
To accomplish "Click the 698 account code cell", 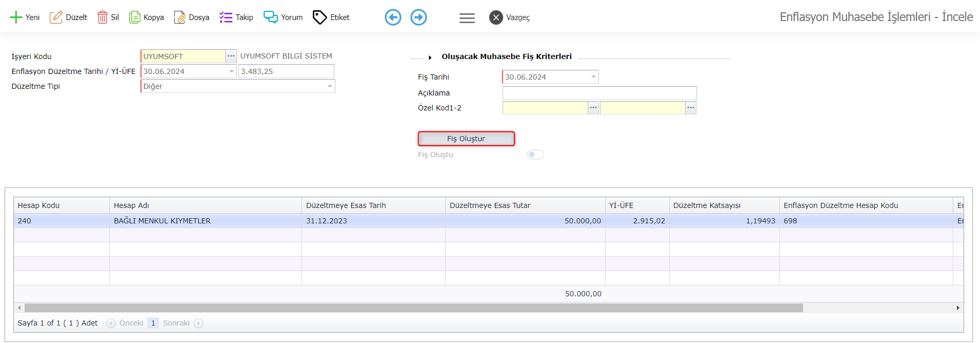I will [866, 221].
